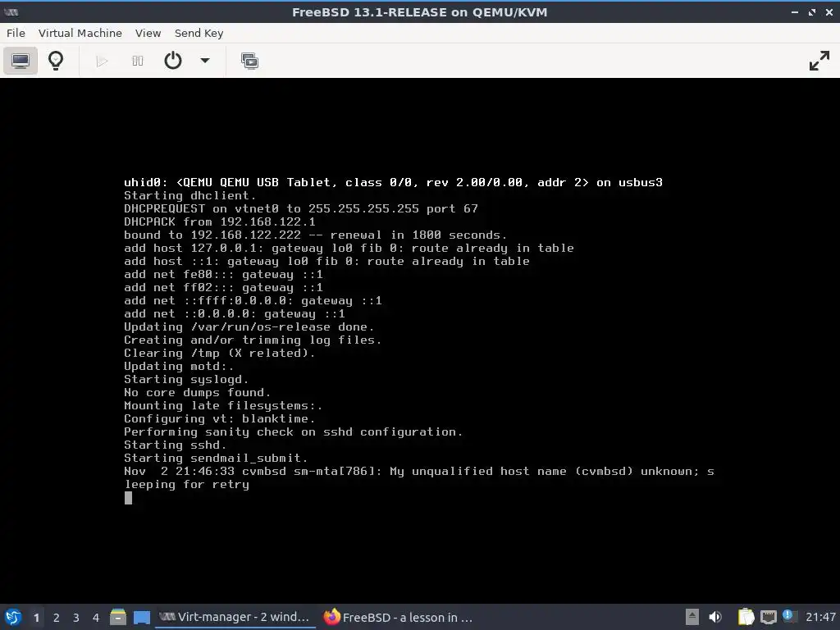This screenshot has width=840, height=630.
Task: Switch to Firefox FreeBSD taskbar entry
Action: click(399, 617)
